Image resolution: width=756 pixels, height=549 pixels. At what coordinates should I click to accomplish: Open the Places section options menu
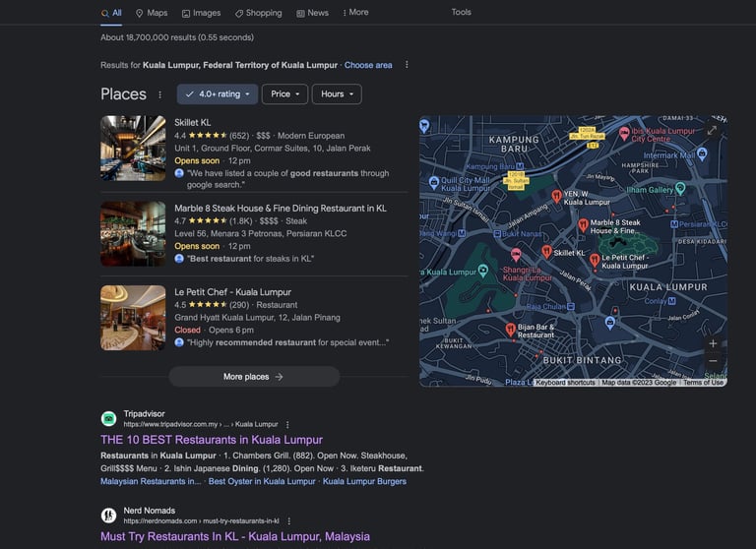160,94
